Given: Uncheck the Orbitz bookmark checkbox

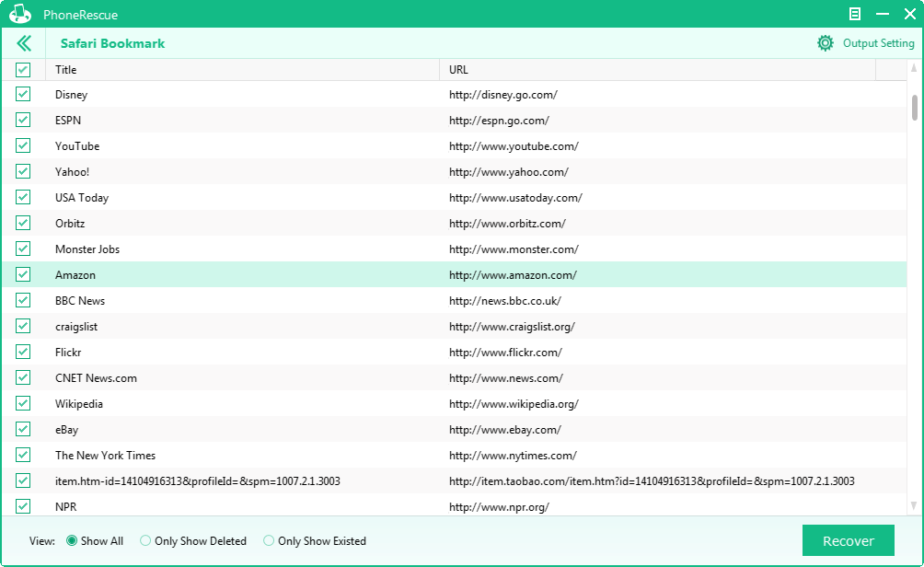Looking at the screenshot, I should [23, 224].
